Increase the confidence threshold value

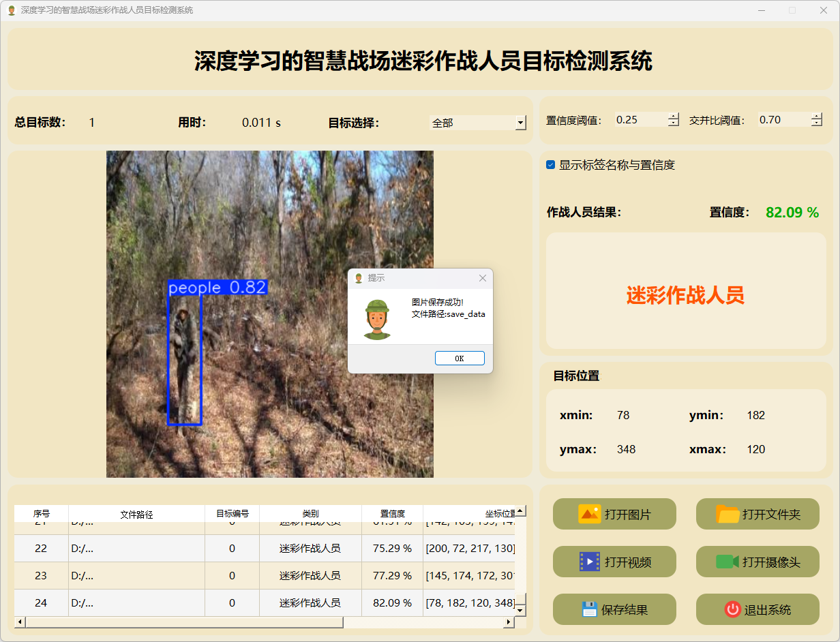674,116
